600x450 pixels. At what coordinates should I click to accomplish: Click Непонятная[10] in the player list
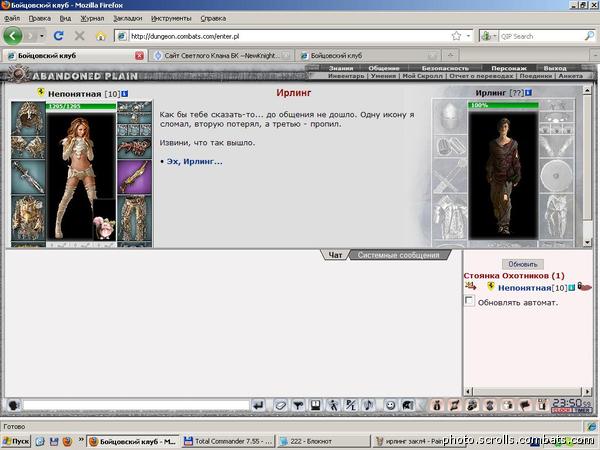[532, 288]
